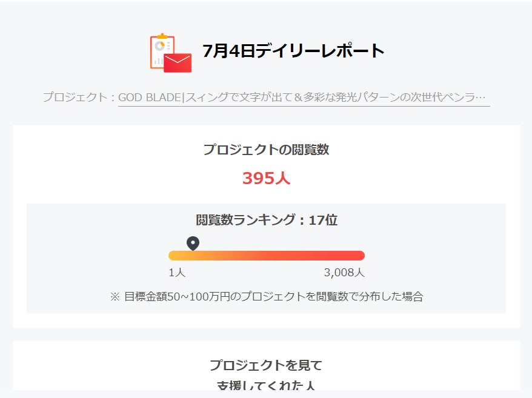Click the orange clip atop clipboard icon
The height and width of the screenshot is (398, 532).
coord(162,36)
